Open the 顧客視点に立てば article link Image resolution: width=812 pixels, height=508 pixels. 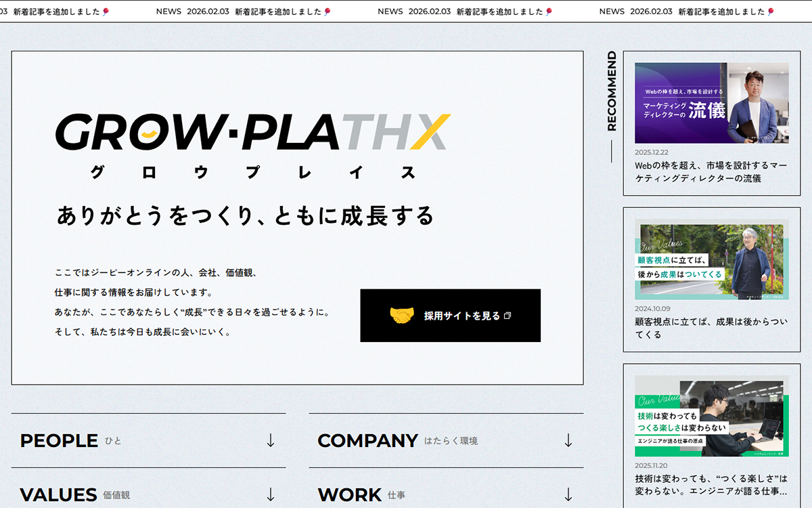pyautogui.click(x=709, y=328)
